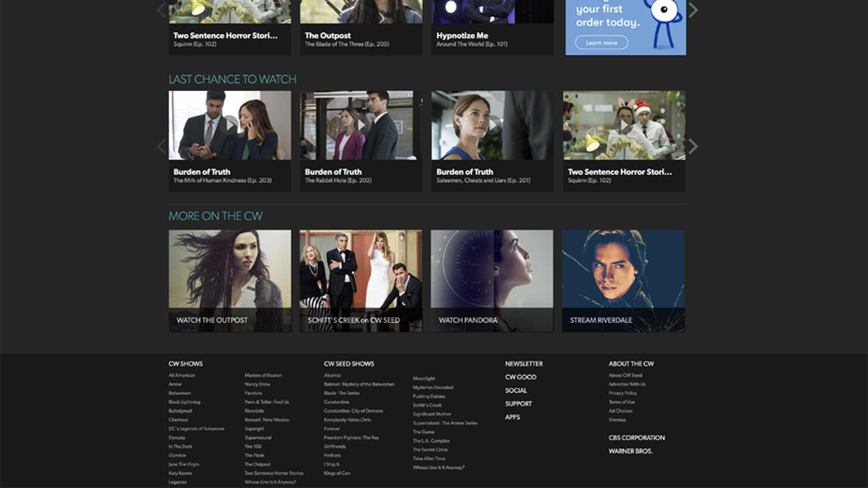This screenshot has height=488, width=868.
Task: Open Everybody Hates Chris link
Action: click(348, 420)
